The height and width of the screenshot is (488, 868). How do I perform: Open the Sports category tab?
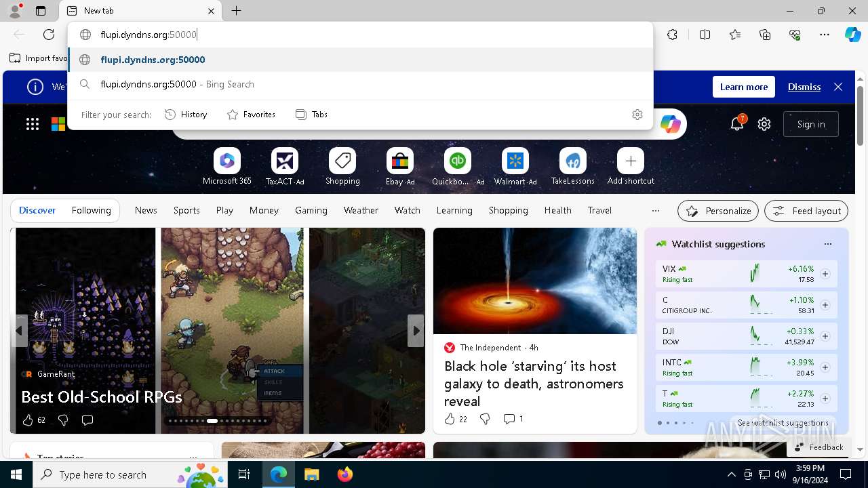point(186,210)
